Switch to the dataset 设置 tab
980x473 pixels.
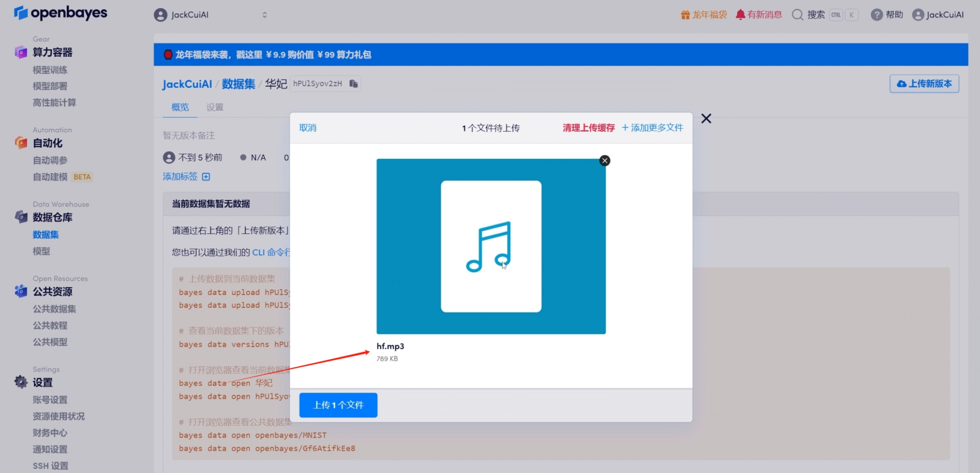point(215,107)
